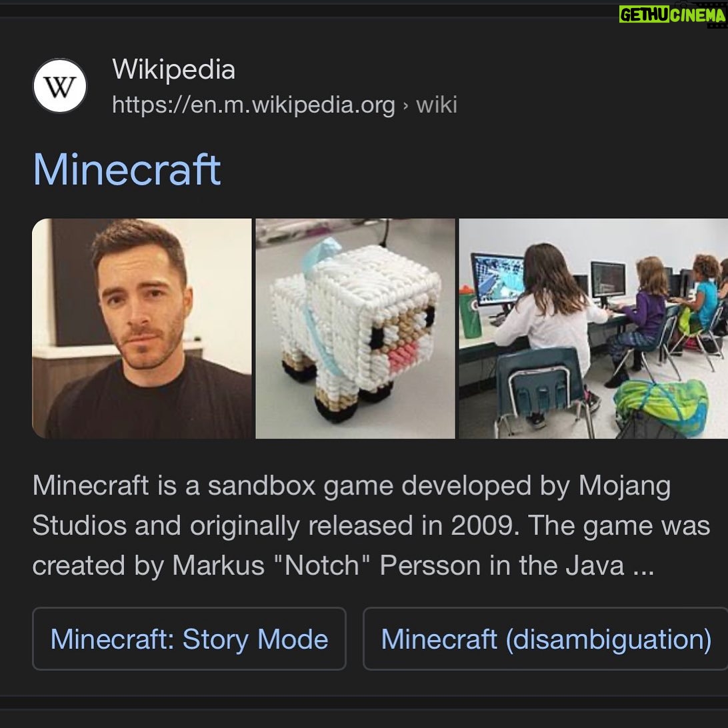Click the green bag in classroom photo
Image resolution: width=728 pixels, height=728 pixels.
[661, 405]
